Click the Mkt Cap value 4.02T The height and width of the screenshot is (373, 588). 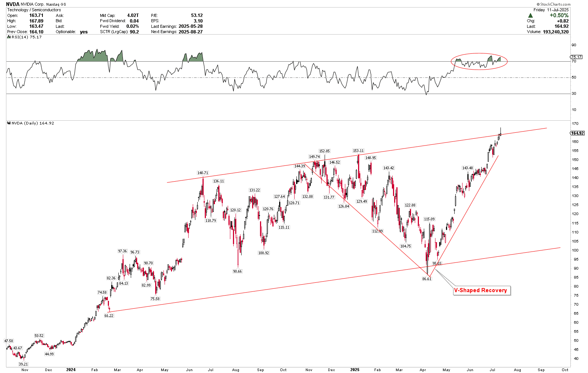133,15
